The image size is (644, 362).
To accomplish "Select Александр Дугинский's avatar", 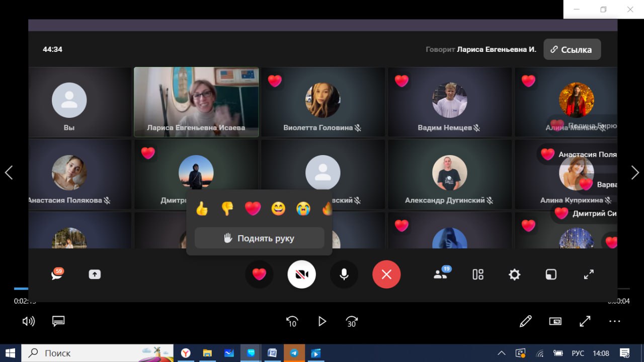I will click(450, 173).
